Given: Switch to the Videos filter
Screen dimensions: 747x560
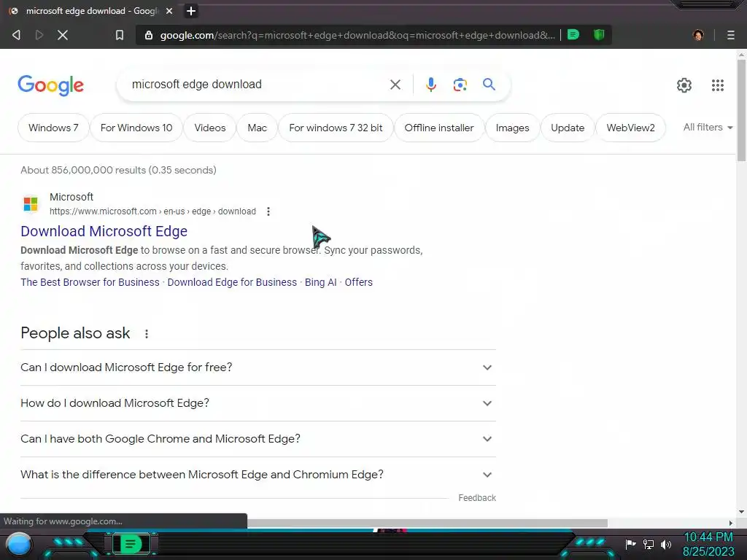Looking at the screenshot, I should [x=209, y=128].
